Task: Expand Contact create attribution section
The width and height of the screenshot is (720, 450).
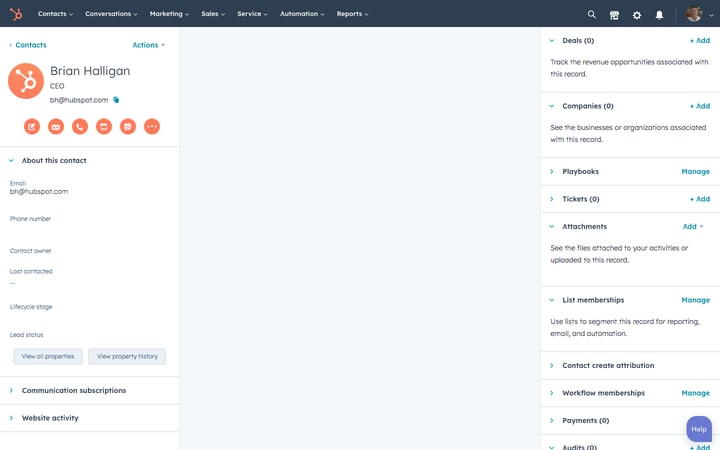Action: tap(551, 366)
